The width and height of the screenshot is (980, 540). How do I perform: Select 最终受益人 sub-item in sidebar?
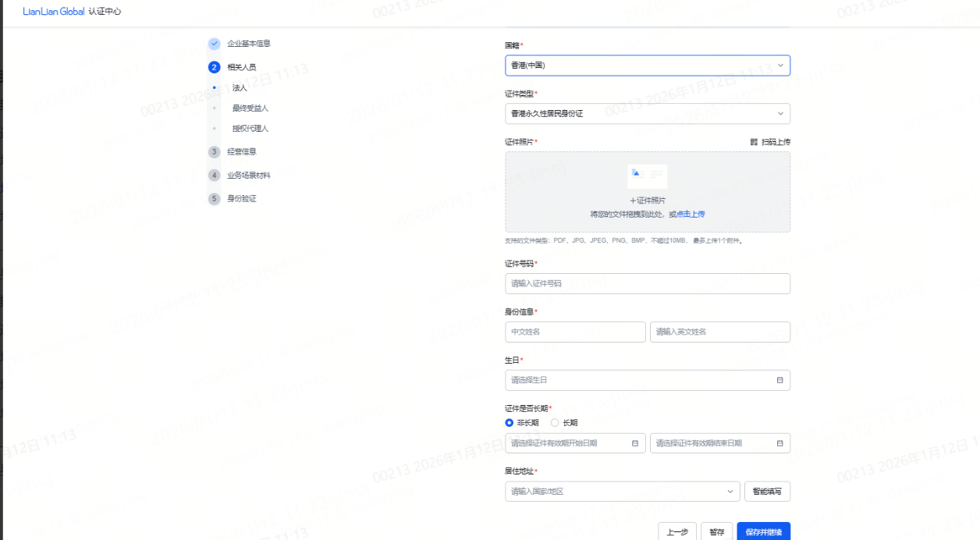pyautogui.click(x=250, y=108)
